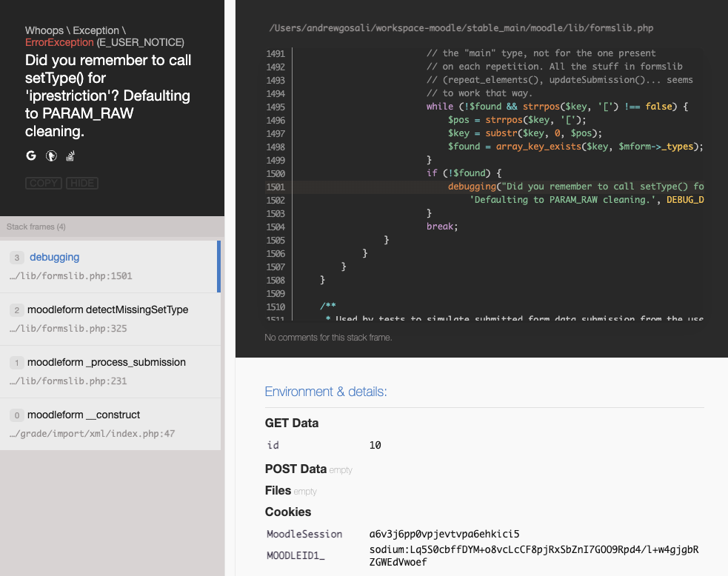
Task: Click the 'Files' heading
Action: pos(278,491)
